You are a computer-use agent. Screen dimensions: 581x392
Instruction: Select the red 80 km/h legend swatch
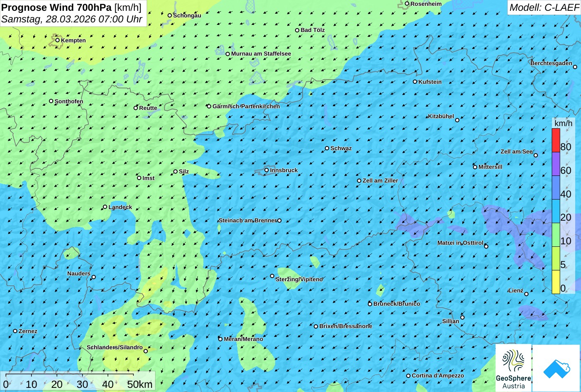(x=556, y=140)
